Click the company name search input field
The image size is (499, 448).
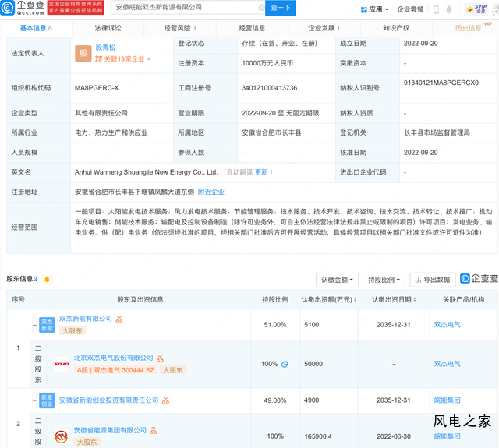188,7
